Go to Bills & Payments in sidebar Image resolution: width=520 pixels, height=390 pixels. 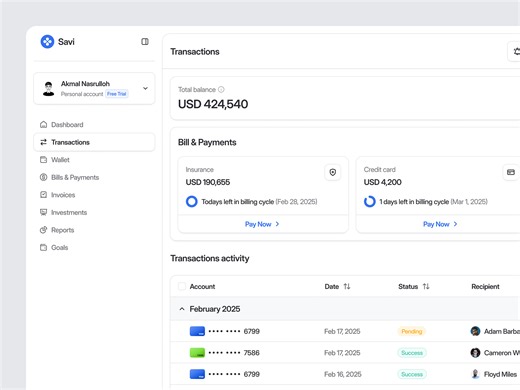click(x=94, y=177)
